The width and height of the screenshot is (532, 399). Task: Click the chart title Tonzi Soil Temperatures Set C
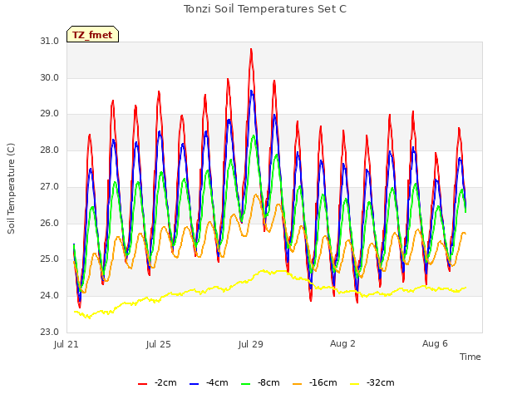coord(265,9)
